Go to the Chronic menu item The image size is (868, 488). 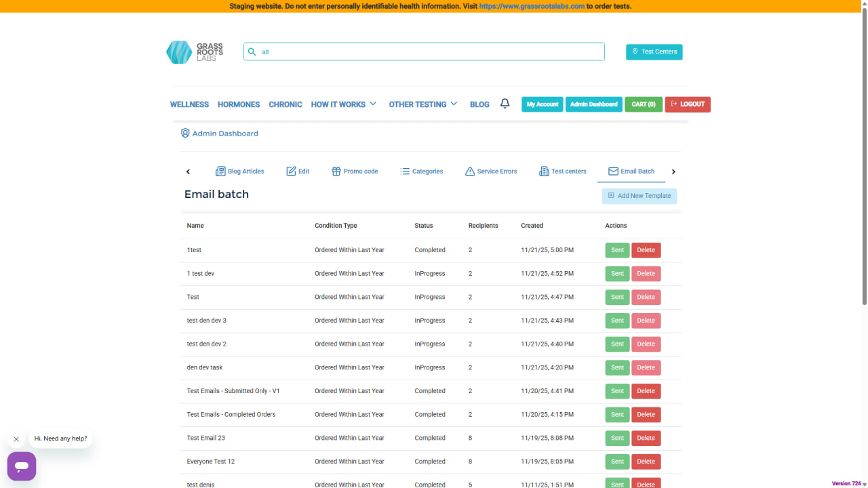(x=285, y=104)
